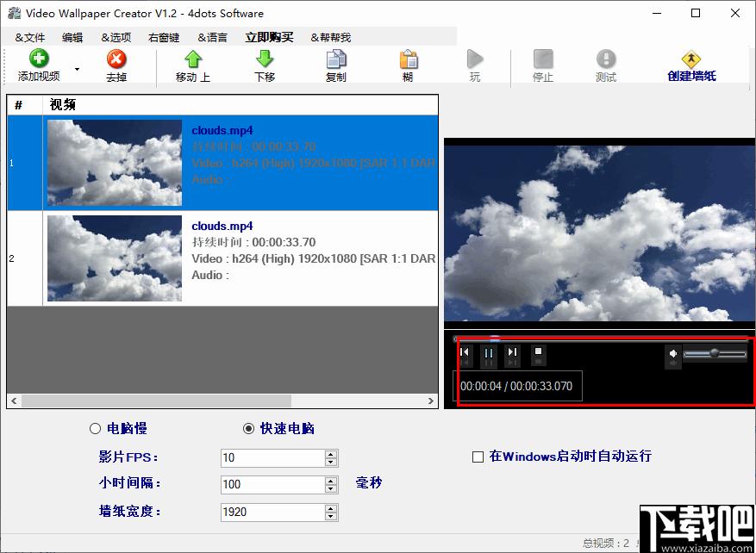Open the &文件 menu
This screenshot has height=553, width=756.
tap(30, 37)
